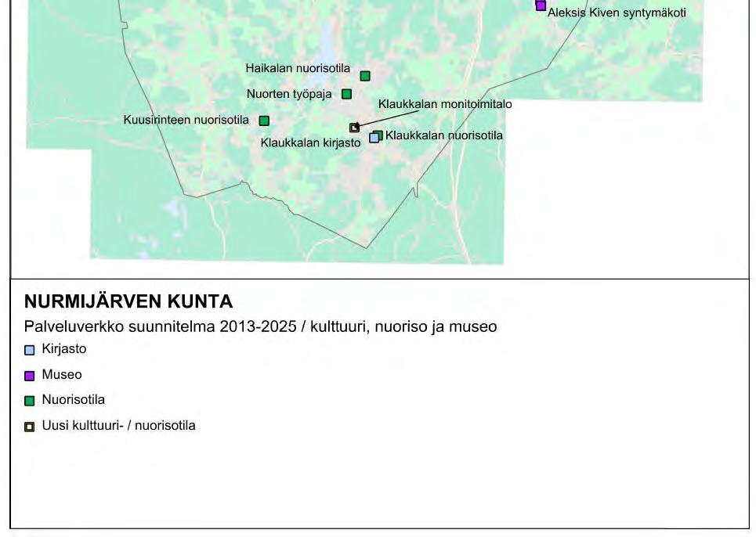This screenshot has width=756, height=537.
Task: Select the 'Klaukkalan monitoimitalo' map label
Action: coord(445,104)
